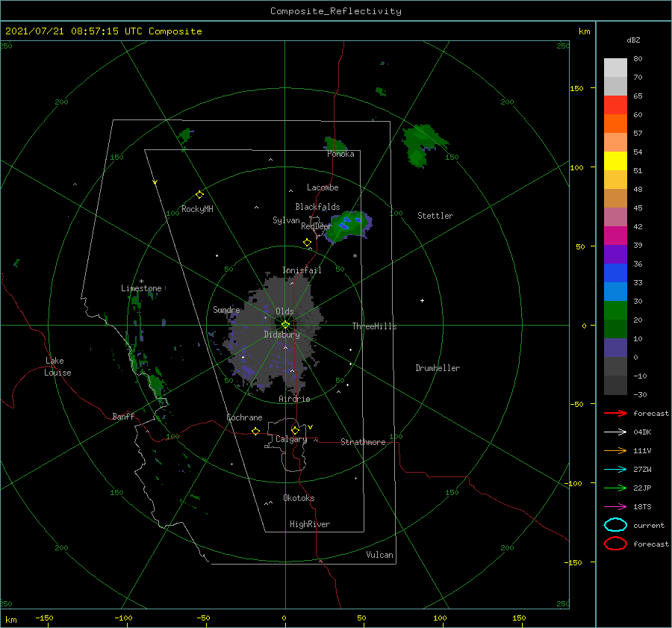
Task: Click the yellow diamond marker inside Calgary
Action: [295, 430]
